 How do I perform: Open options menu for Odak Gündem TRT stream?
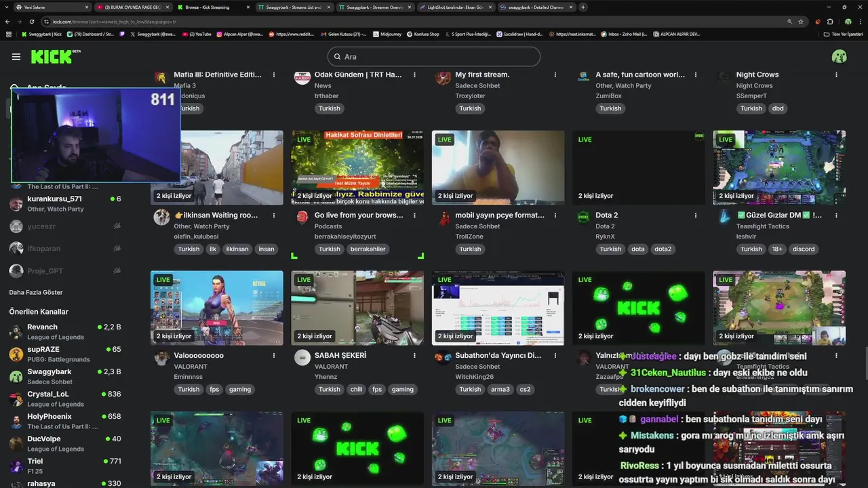click(x=414, y=75)
